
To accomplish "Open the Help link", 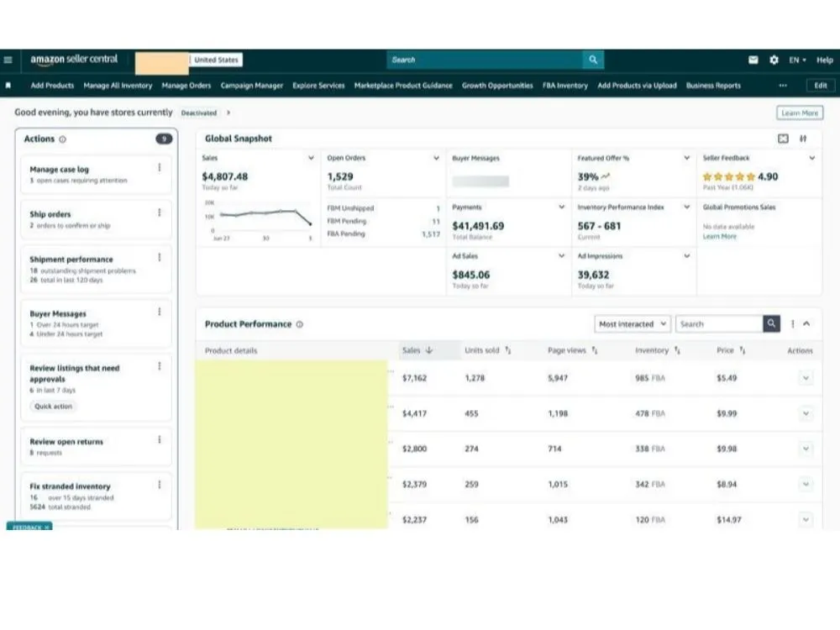I will point(825,60).
